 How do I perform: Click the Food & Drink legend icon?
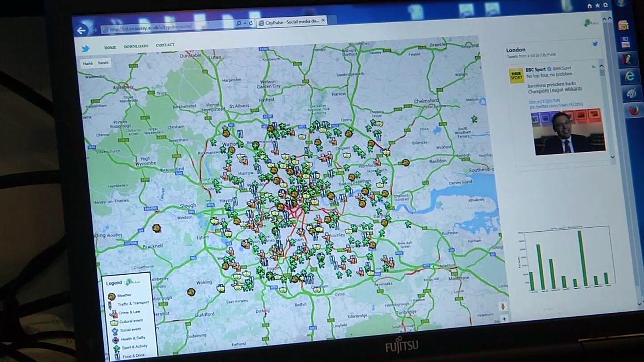tap(117, 357)
